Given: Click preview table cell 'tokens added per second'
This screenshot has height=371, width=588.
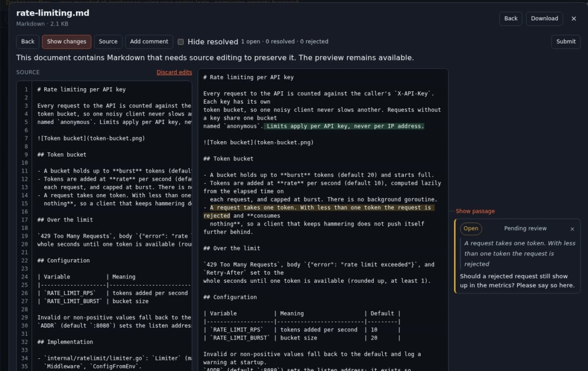Looking at the screenshot, I should point(319,330).
